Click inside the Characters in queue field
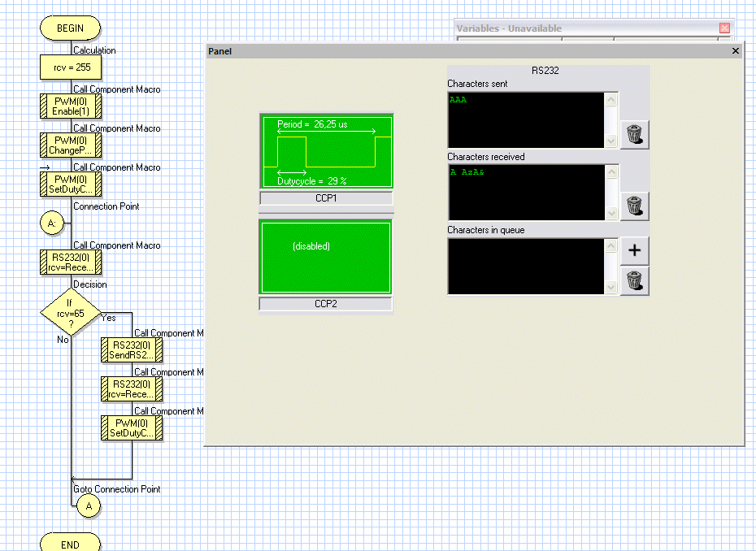Viewport: 756px width, 551px height. coord(526,266)
